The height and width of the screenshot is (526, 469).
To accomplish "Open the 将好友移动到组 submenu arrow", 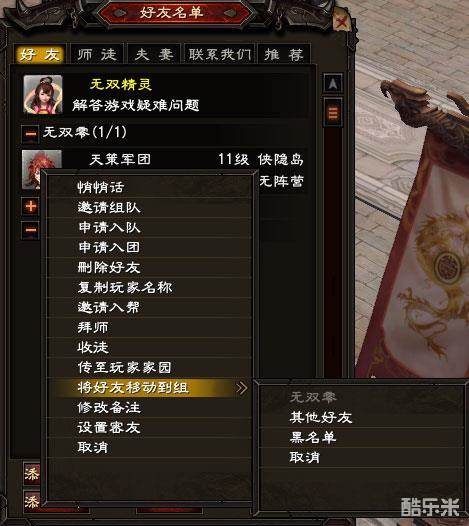I will pos(242,388).
